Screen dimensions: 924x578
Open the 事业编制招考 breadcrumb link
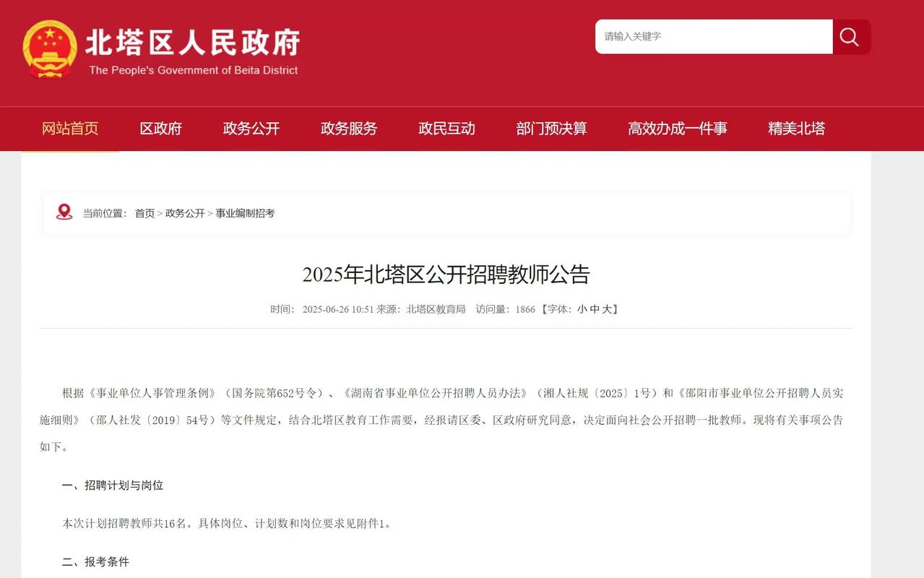click(x=244, y=213)
